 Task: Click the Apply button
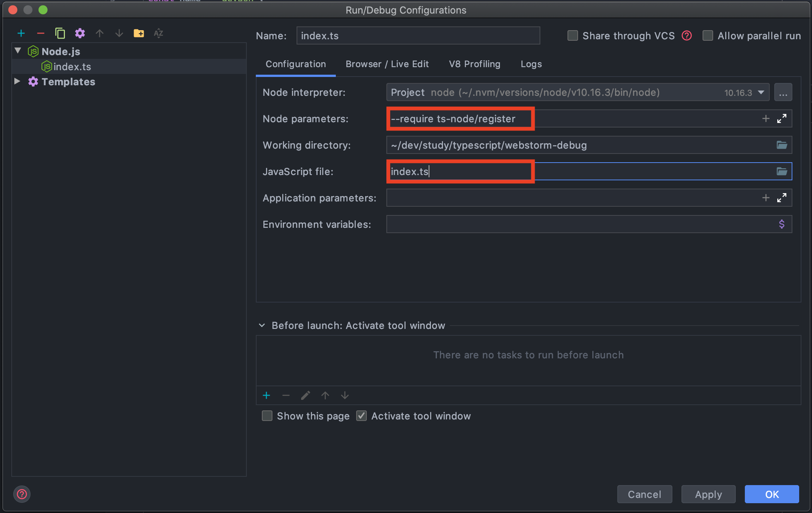708,494
